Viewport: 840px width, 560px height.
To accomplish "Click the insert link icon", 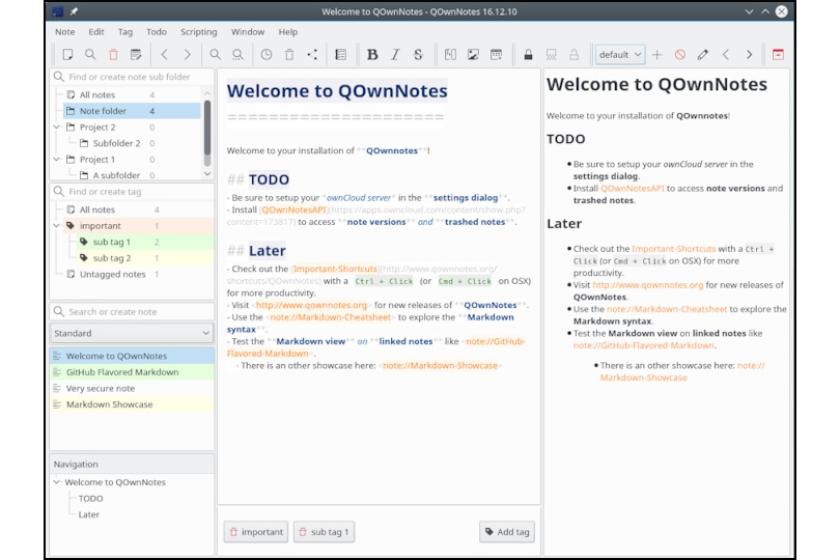I will point(450,54).
